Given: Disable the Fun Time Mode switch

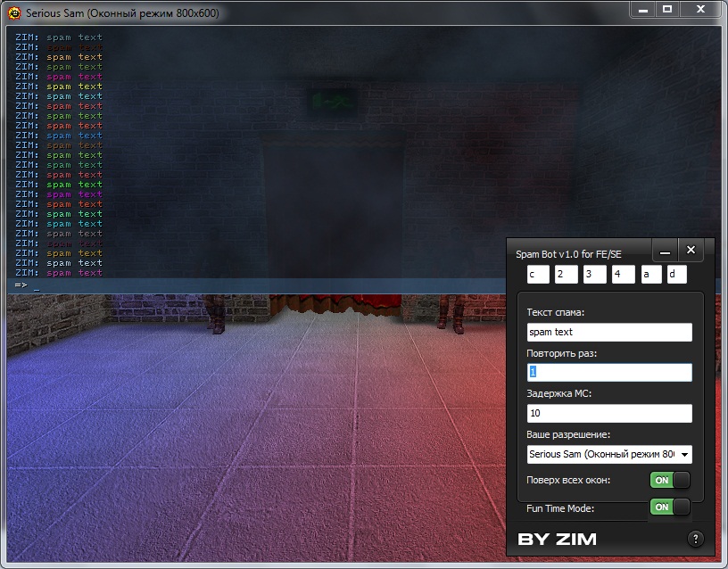Looking at the screenshot, I should click(x=670, y=507).
